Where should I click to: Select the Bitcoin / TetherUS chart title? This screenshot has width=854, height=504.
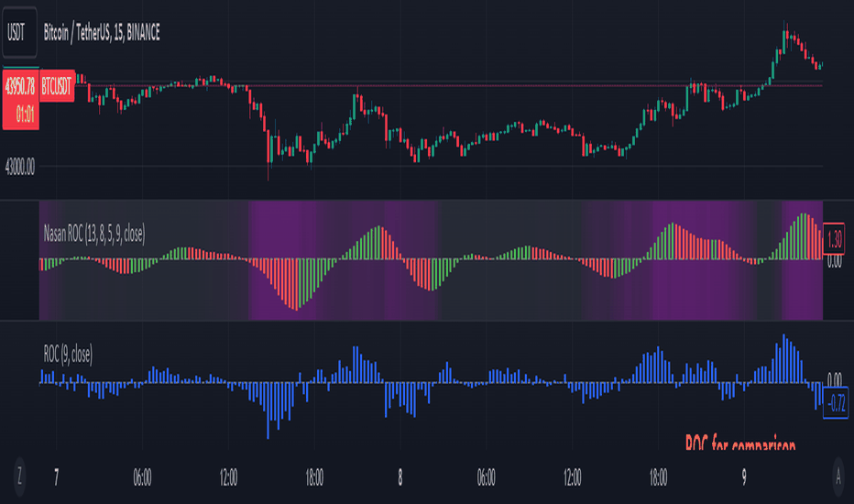click(102, 33)
